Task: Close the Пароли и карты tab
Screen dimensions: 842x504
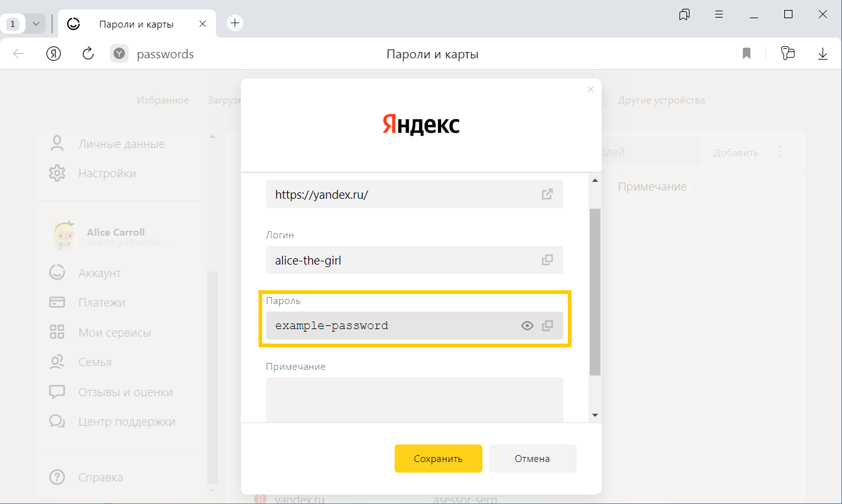Action: coord(202,24)
